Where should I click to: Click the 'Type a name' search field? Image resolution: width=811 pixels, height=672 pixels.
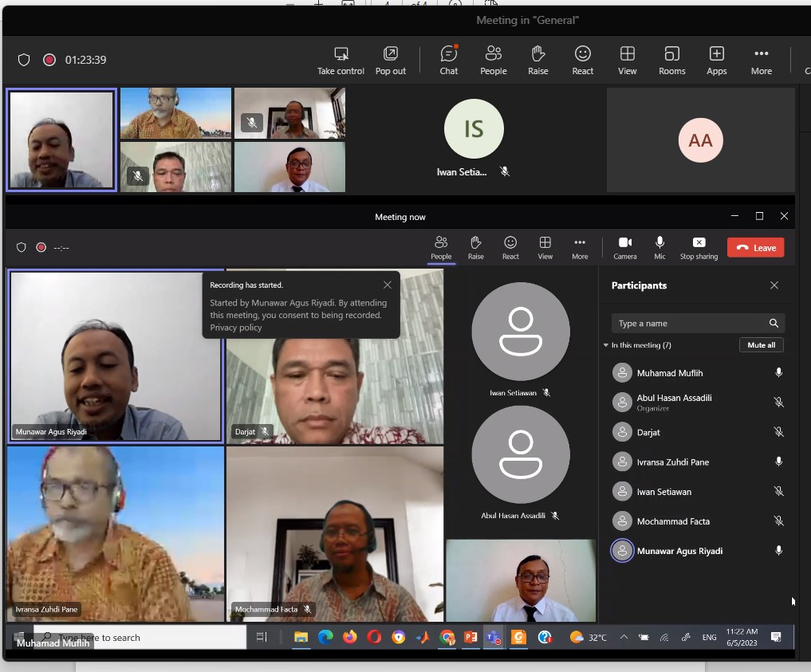point(690,324)
